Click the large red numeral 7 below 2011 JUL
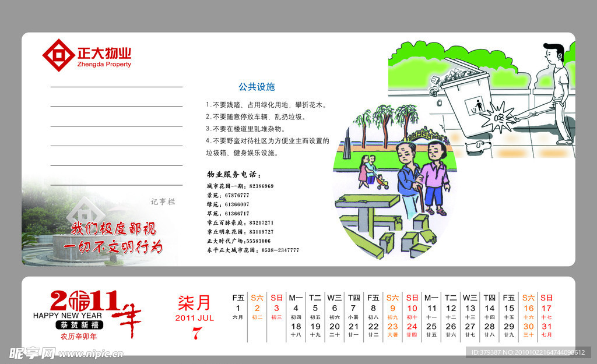The width and height of the screenshot is (597, 364). tap(196, 334)
